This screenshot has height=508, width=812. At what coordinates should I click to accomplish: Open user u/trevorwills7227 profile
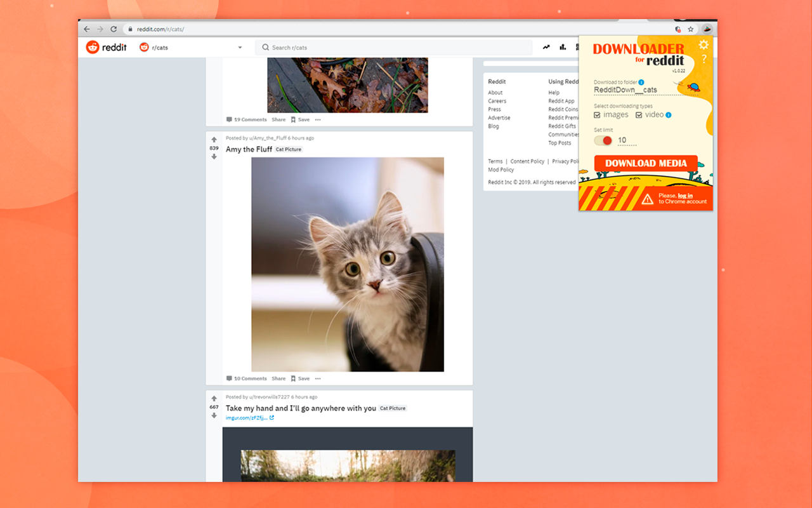coord(270,397)
